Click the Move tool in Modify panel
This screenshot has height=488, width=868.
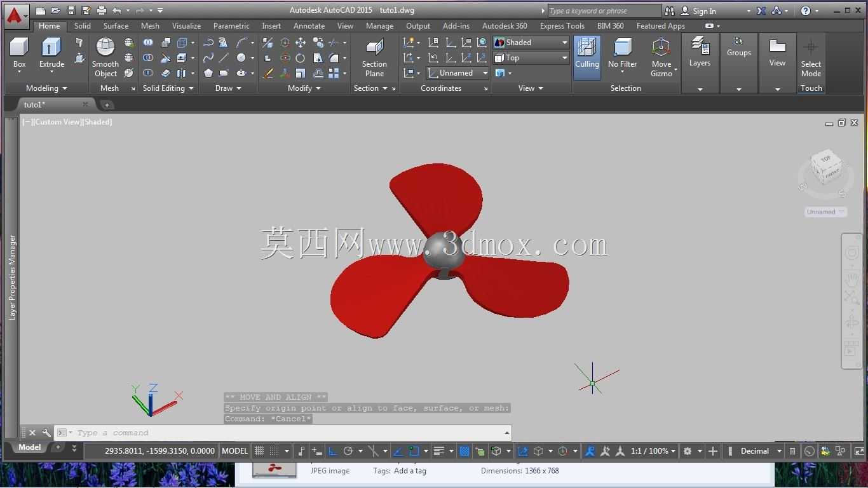(x=301, y=43)
